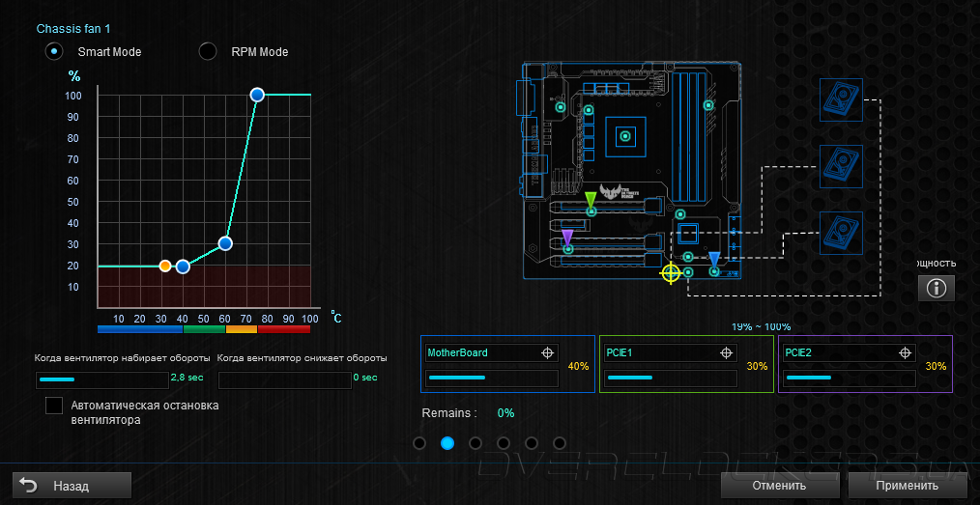Viewport: 980px width, 505px height.
Task: Click the blue MotherBoard marker on board
Action: pyautogui.click(x=714, y=260)
